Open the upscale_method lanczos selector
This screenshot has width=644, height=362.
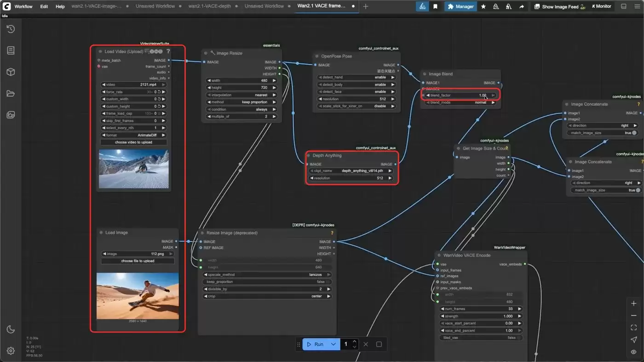click(x=267, y=275)
